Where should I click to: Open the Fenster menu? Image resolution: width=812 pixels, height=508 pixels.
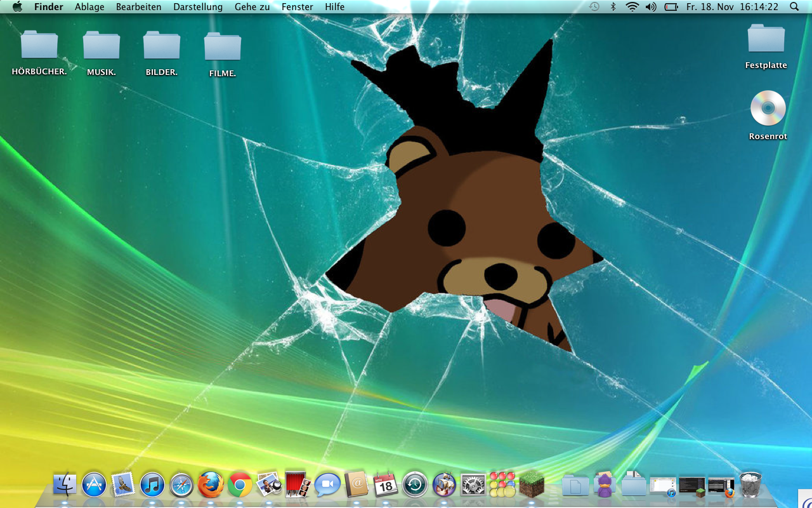(x=297, y=7)
